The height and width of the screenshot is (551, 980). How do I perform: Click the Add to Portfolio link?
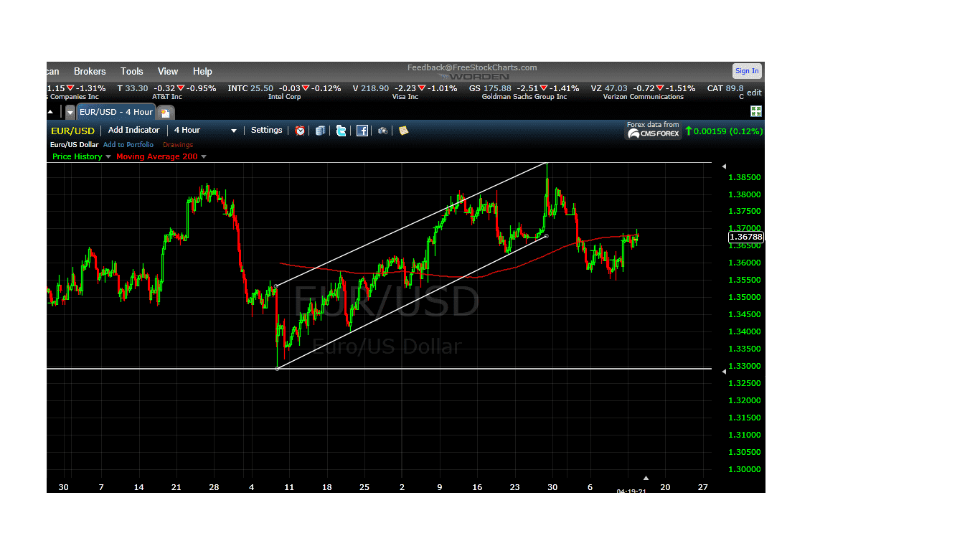coord(128,144)
